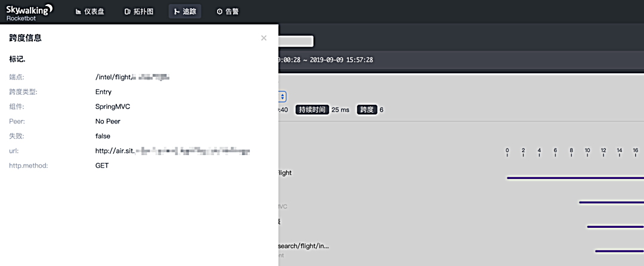Click the 10 tick on the timeline axis
The image size is (644, 266).
(587, 152)
